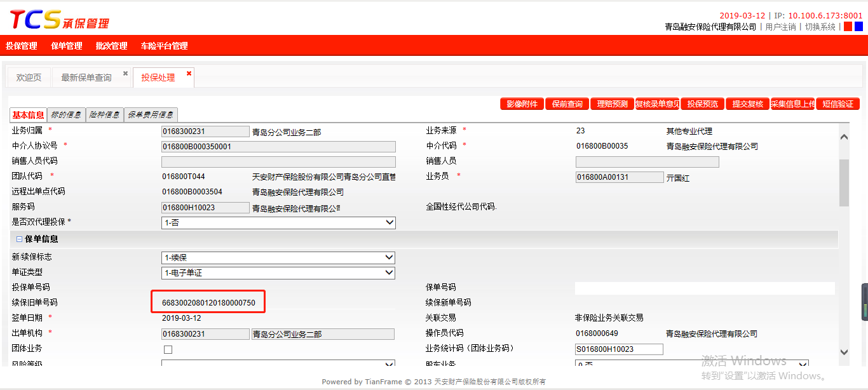Click the 保前查询 button
Screen dimensions: 868x390
567,104
